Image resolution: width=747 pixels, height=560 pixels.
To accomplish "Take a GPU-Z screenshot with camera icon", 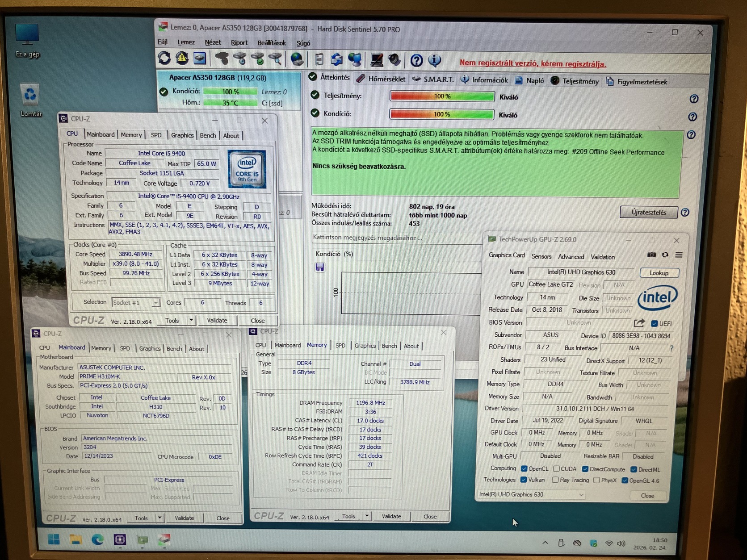I will (651, 255).
